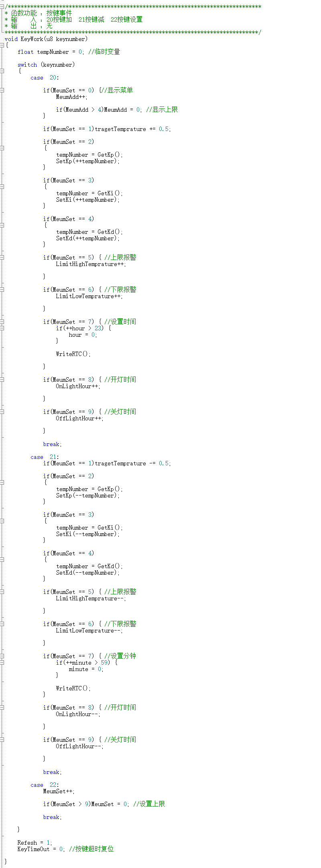The width and height of the screenshot is (321, 868).
Task: Click the 'SetKp(--tempNumber);' call
Action: click(x=88, y=495)
